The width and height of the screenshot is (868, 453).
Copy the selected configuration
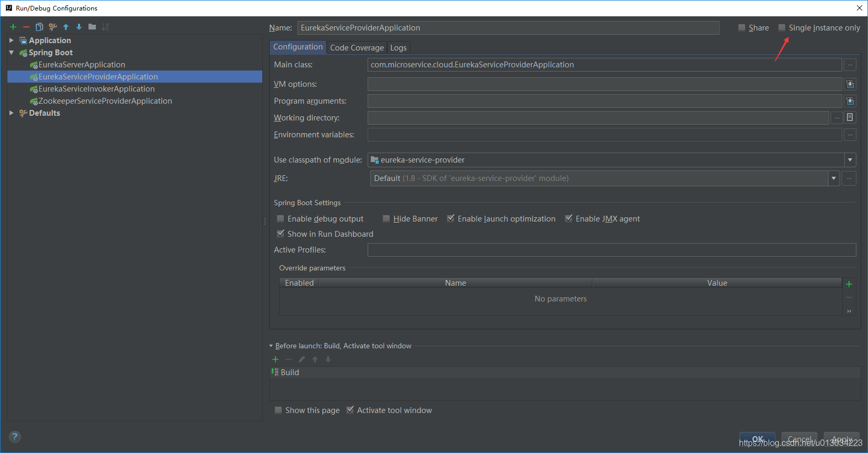tap(39, 27)
